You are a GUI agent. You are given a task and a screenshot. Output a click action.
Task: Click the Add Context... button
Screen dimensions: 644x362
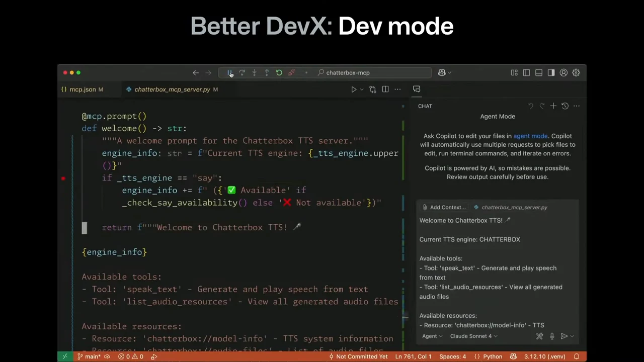444,207
